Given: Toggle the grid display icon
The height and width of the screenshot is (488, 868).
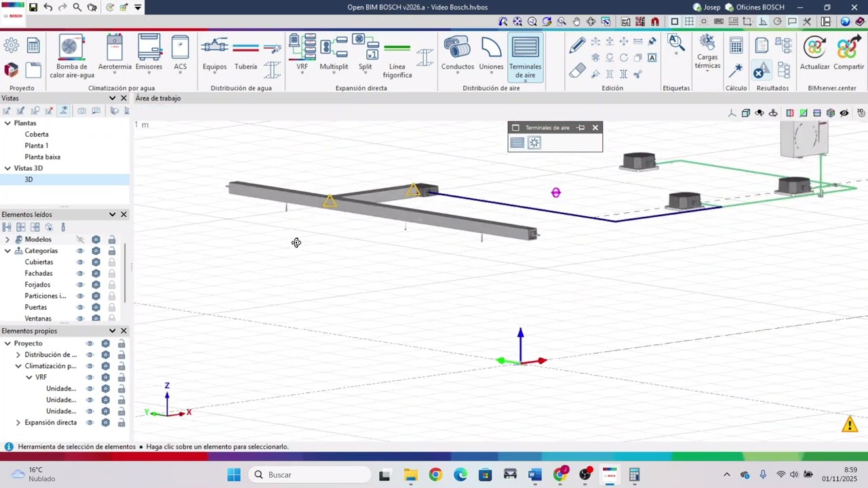Looking at the screenshot, I should click(x=689, y=22).
